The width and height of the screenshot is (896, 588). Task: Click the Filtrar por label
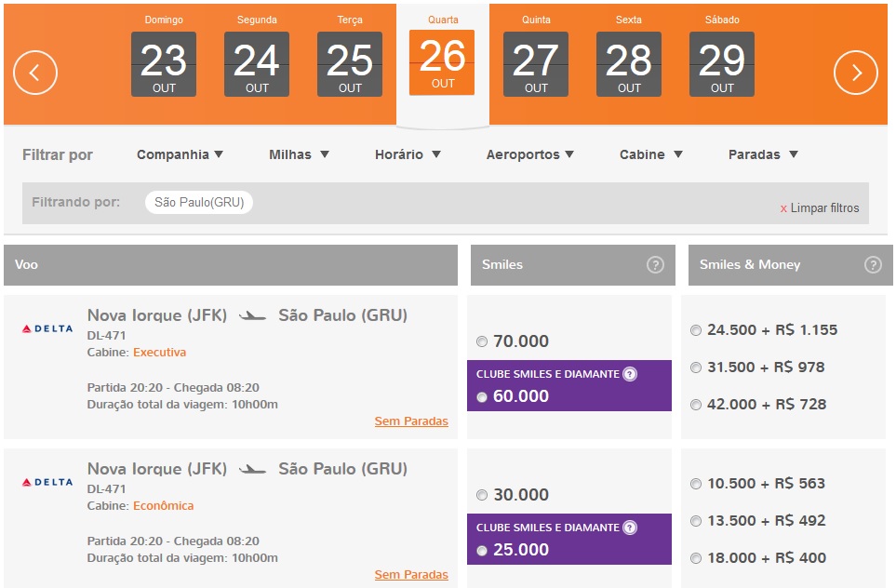(x=57, y=154)
